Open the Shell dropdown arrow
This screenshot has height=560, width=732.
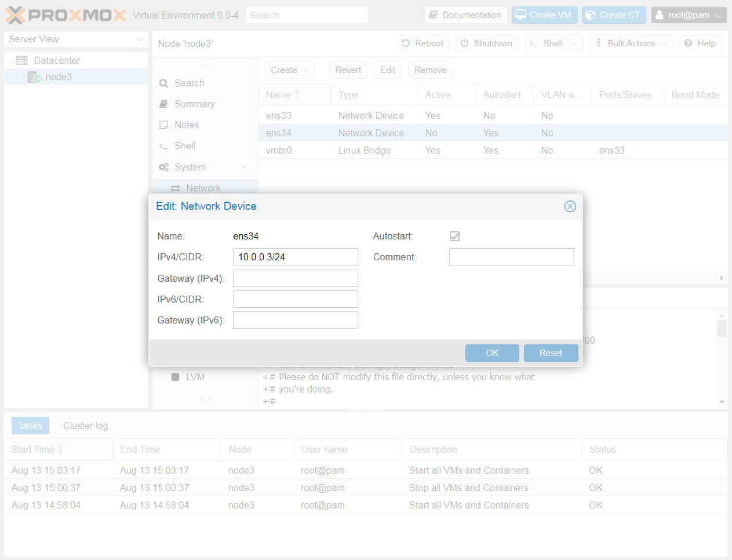click(x=574, y=43)
